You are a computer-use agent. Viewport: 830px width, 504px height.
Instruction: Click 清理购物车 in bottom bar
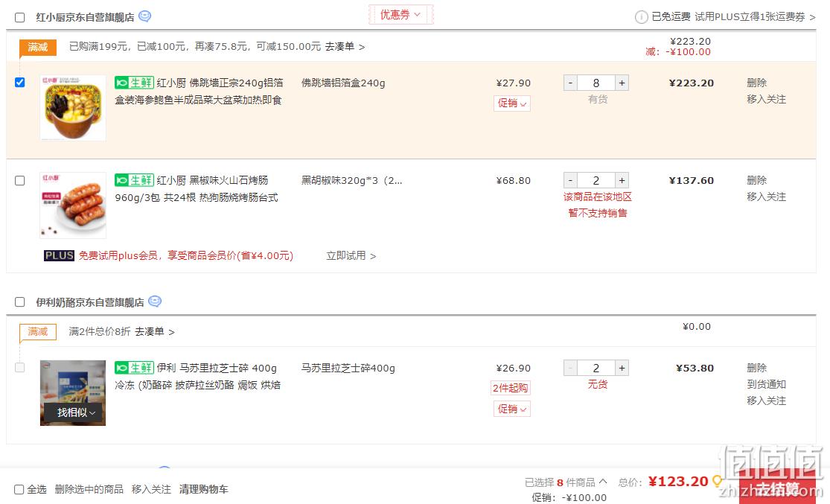[x=203, y=489]
